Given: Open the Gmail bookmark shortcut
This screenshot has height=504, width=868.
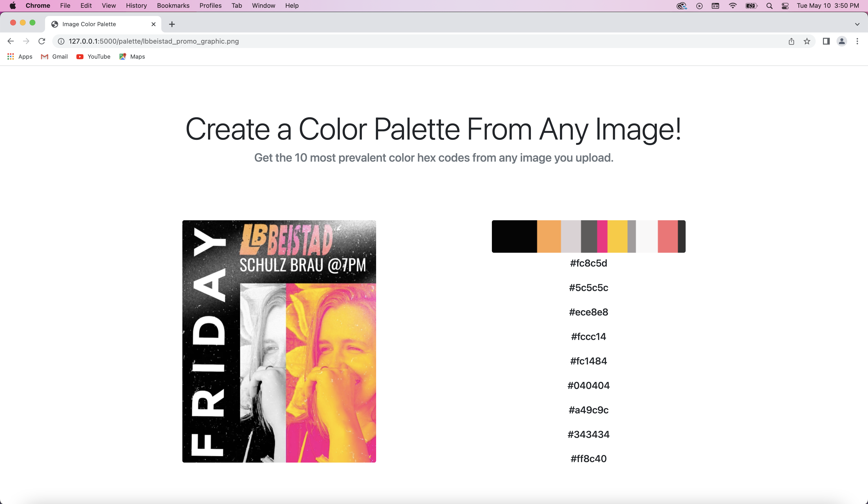Looking at the screenshot, I should pyautogui.click(x=54, y=56).
